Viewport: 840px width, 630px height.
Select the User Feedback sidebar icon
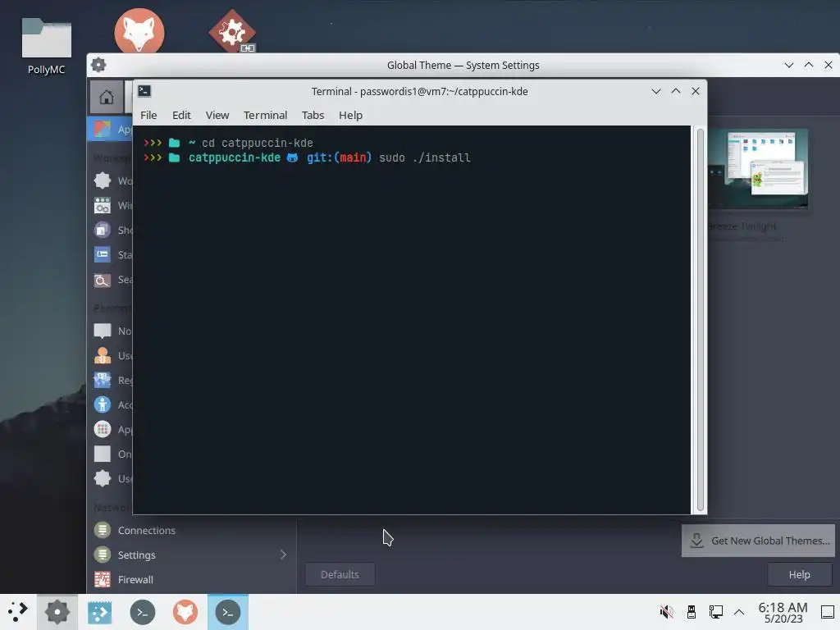click(103, 478)
